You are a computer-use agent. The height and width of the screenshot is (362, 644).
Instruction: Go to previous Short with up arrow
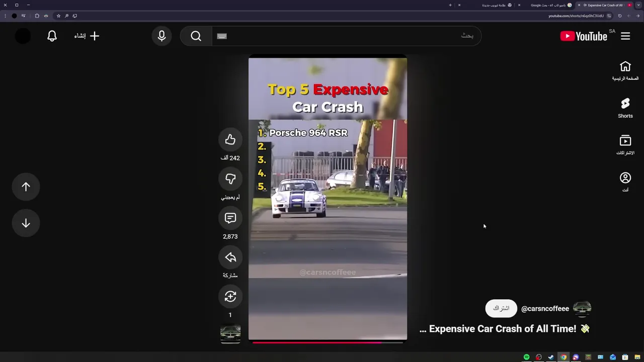point(26,187)
